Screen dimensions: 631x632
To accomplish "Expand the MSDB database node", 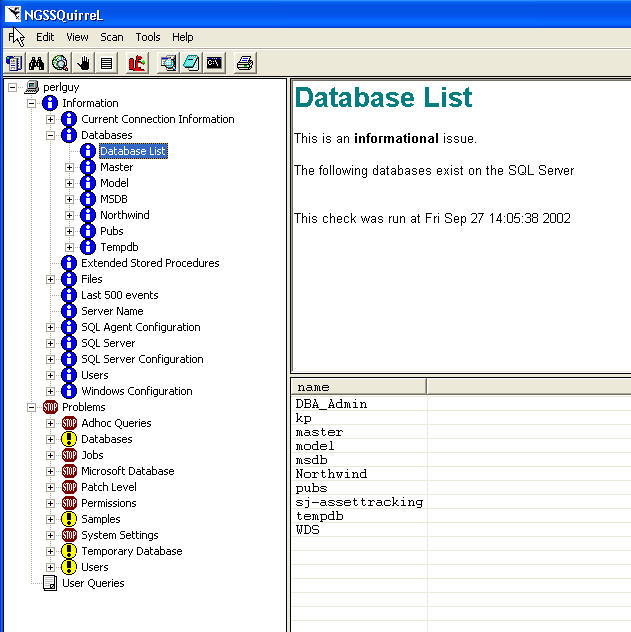I will [69, 199].
